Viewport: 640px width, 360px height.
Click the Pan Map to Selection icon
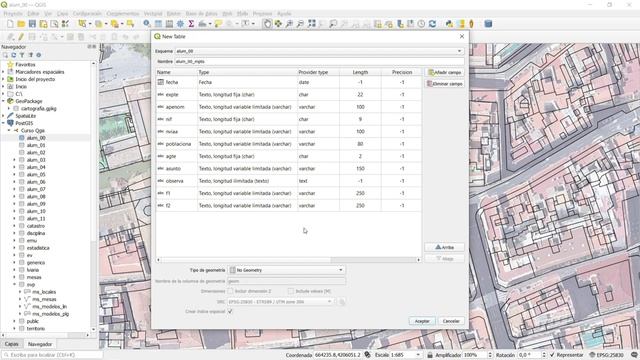[278, 24]
